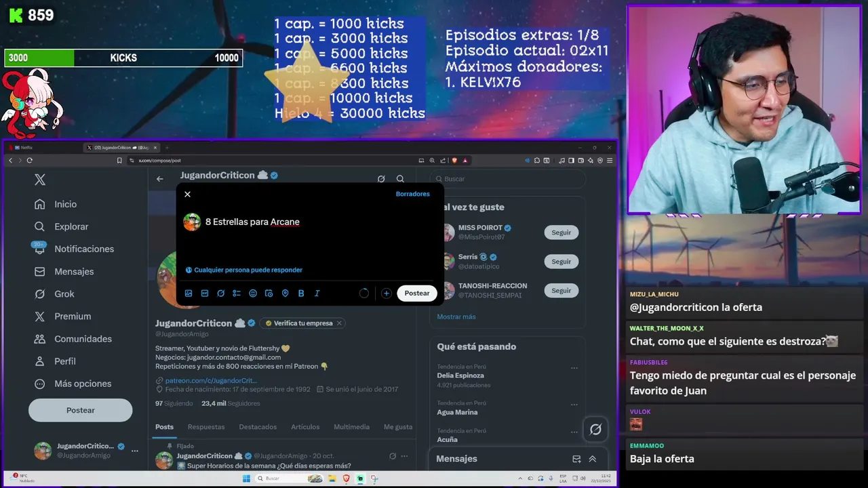Apply bold formatting in composer
868x488 pixels.
point(301,293)
